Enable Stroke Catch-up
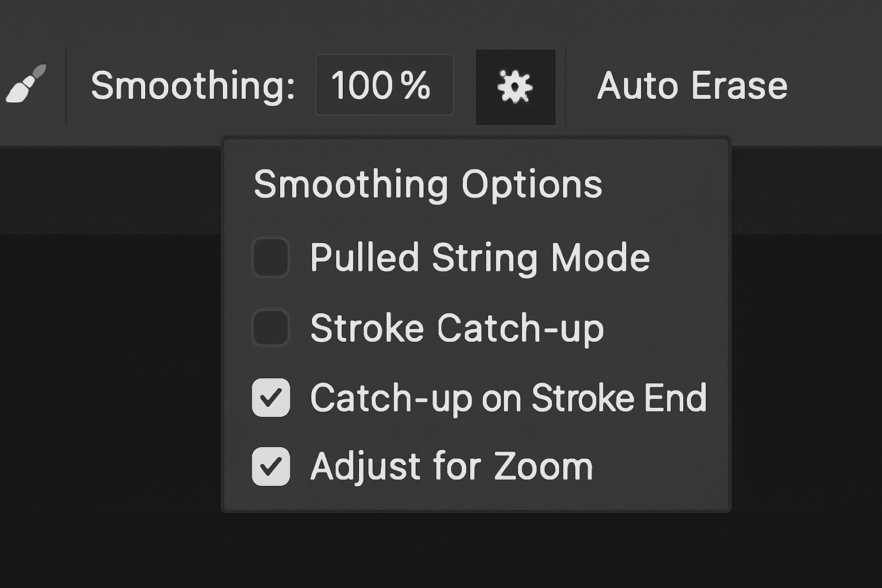 click(270, 328)
